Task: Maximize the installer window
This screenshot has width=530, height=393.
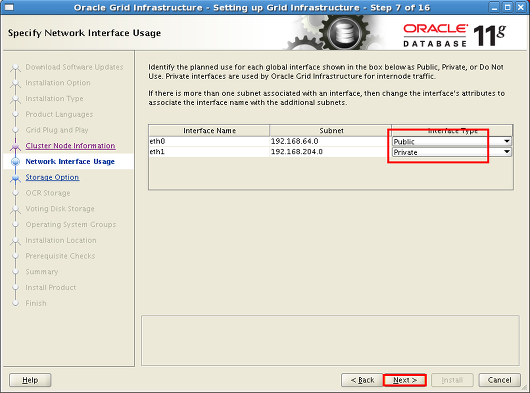Action: pyautogui.click(x=507, y=7)
